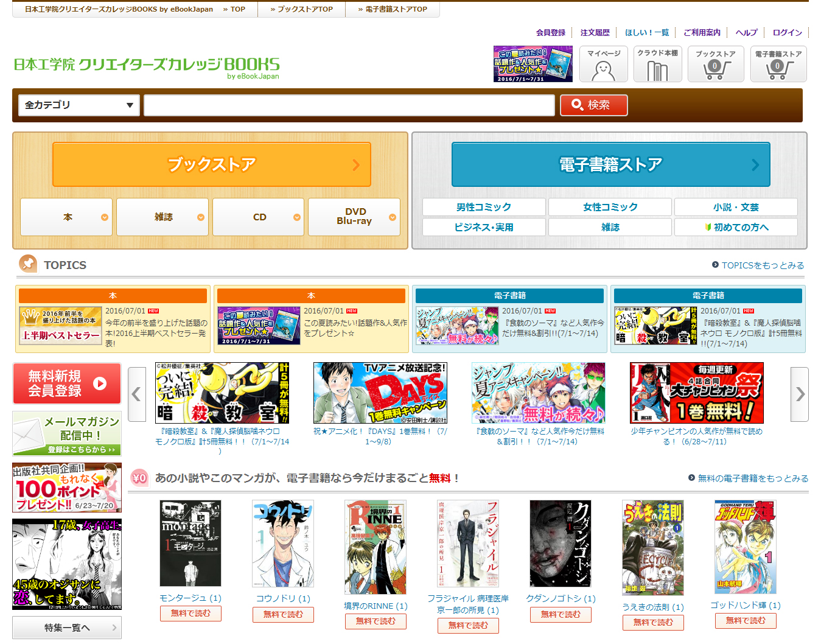Image resolution: width=821 pixels, height=644 pixels.
Task: Select the 男性コミック category
Action: click(x=484, y=207)
